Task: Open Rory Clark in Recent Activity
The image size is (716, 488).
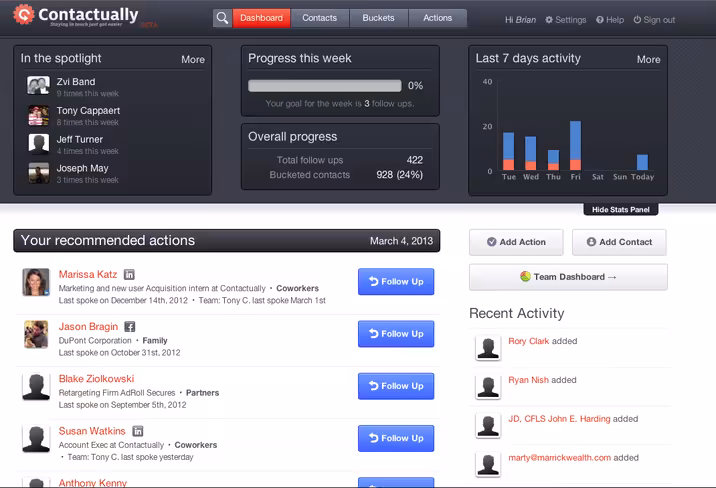Action: [x=528, y=341]
